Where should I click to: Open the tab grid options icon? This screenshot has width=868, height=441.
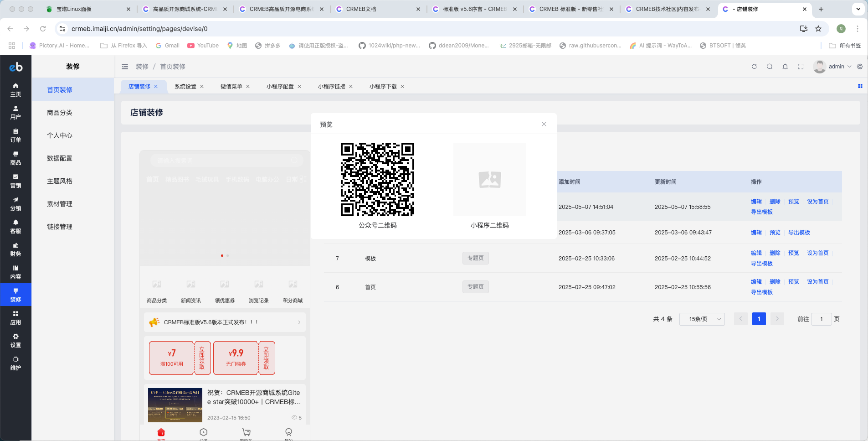pos(860,86)
